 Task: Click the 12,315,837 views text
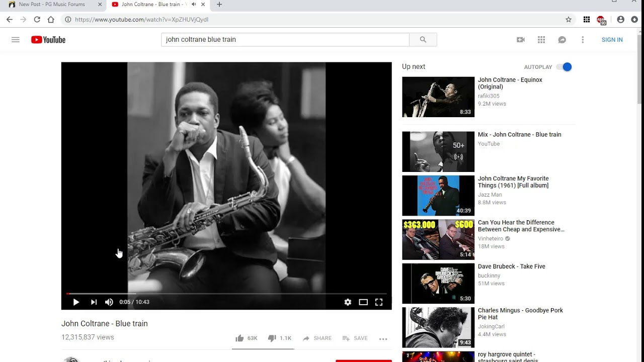click(x=88, y=337)
